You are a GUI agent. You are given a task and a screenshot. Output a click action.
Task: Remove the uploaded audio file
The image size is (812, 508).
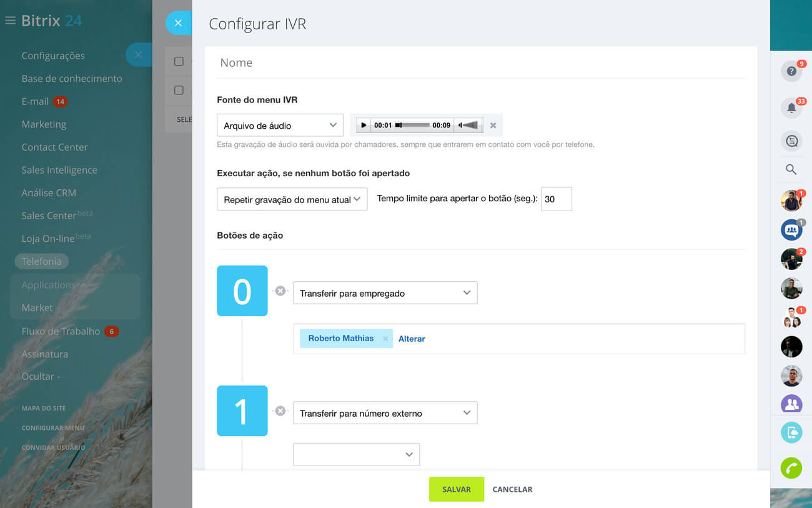tap(493, 126)
